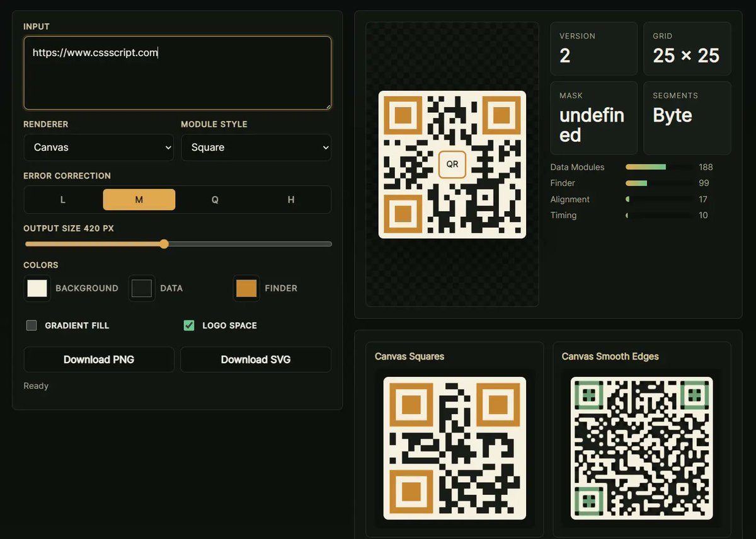756x539 pixels.
Task: Click the Canvas Smooth Edges heading
Action: coord(610,356)
